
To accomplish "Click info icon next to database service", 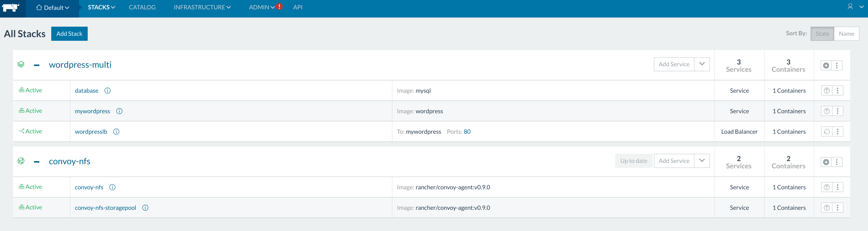I will pos(108,91).
